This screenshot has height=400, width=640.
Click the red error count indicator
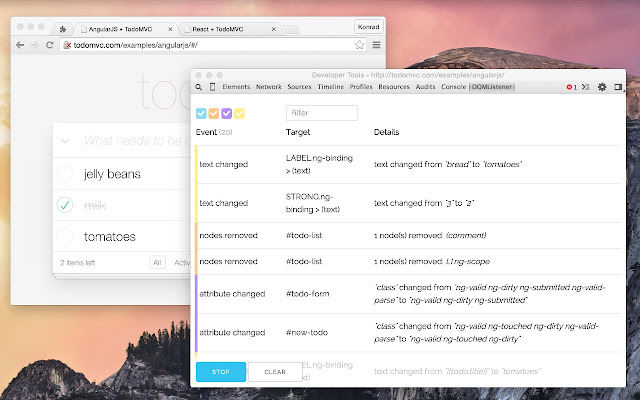pos(571,87)
